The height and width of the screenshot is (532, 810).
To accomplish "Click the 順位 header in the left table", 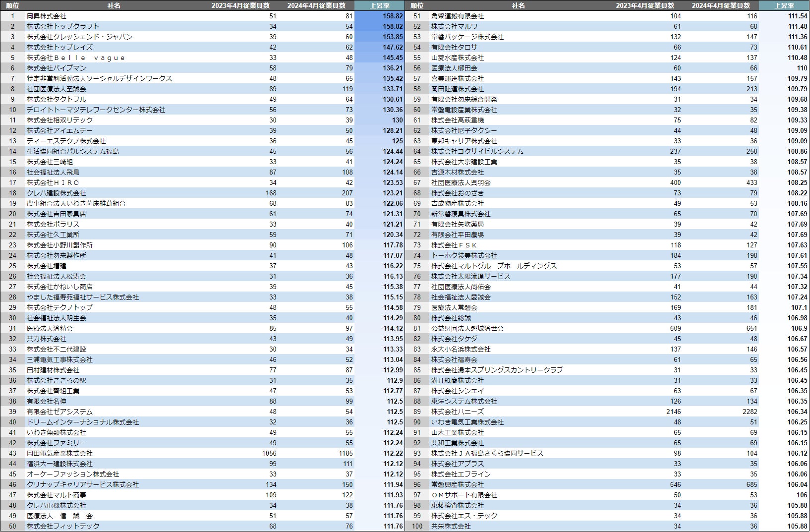I will tap(12, 5).
